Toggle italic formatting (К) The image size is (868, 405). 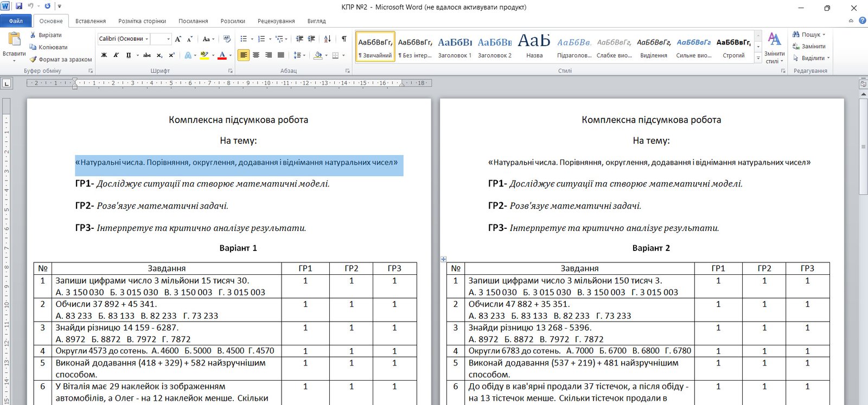pos(116,55)
